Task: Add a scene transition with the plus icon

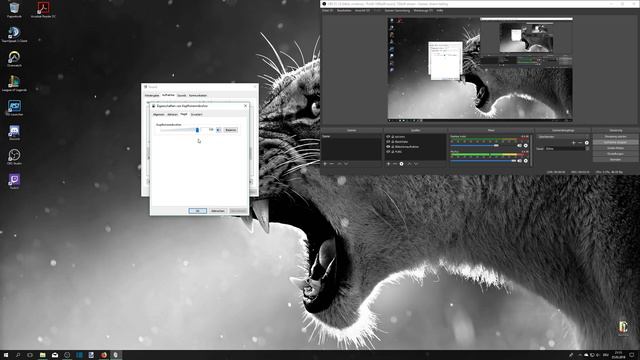Action: click(573, 143)
